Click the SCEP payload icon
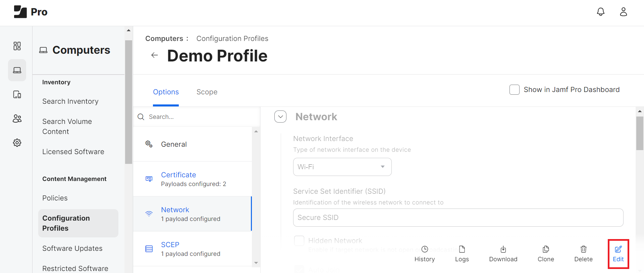This screenshot has height=273, width=644. (149, 248)
